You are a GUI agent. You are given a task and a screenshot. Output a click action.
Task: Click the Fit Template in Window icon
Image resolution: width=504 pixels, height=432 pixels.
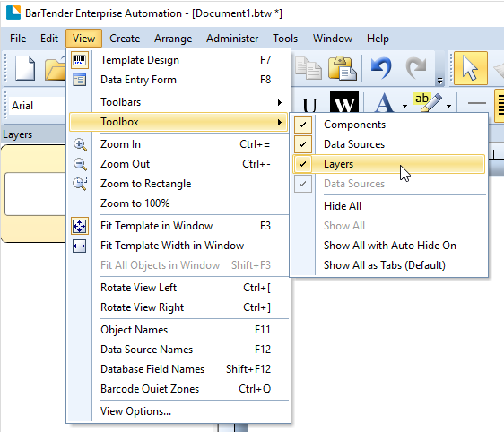(x=80, y=226)
